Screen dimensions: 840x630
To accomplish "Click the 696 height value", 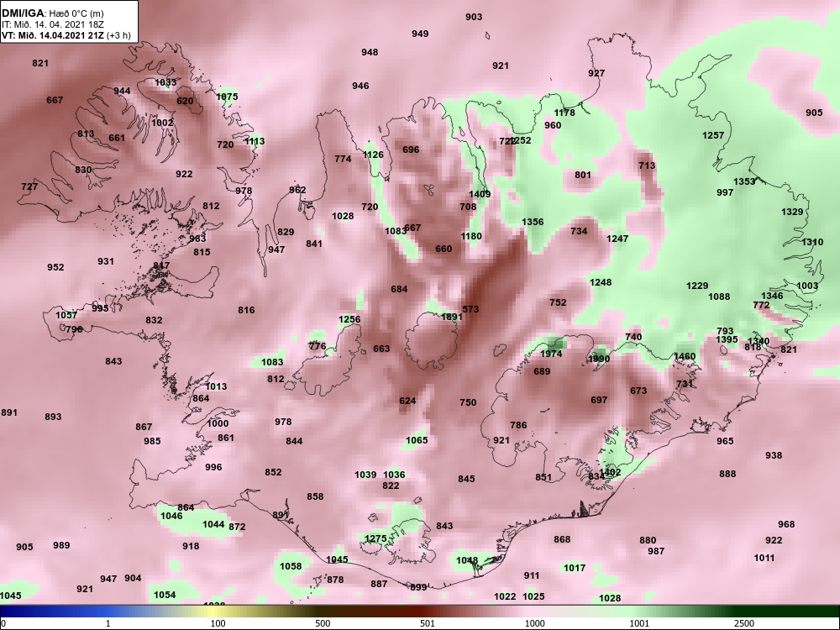I will (x=411, y=150).
